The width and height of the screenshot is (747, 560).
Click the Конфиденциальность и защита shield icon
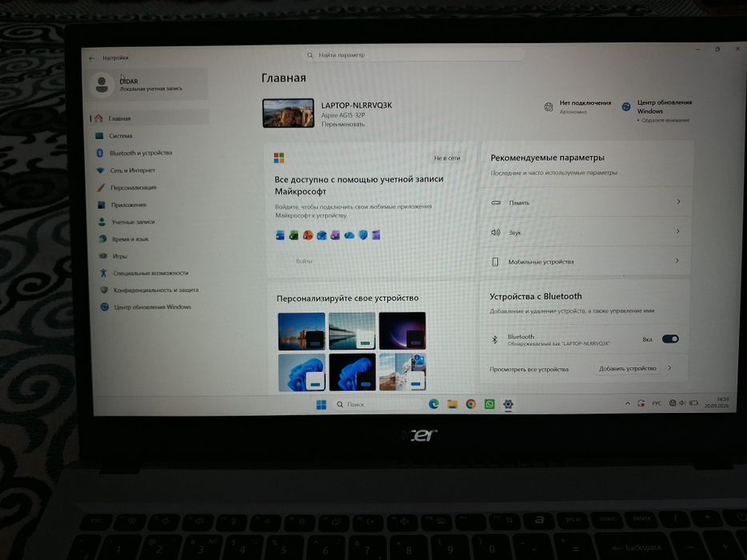point(104,290)
